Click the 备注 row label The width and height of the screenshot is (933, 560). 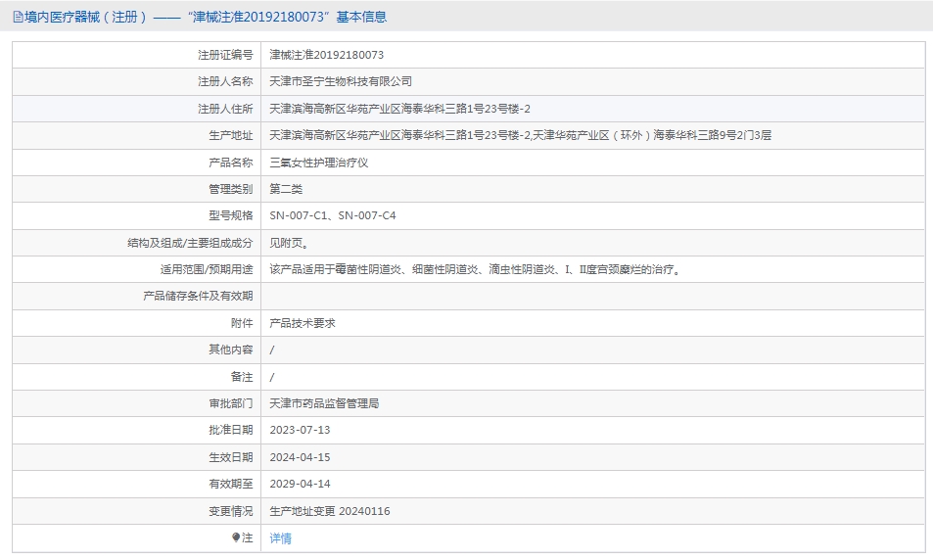pyautogui.click(x=242, y=377)
